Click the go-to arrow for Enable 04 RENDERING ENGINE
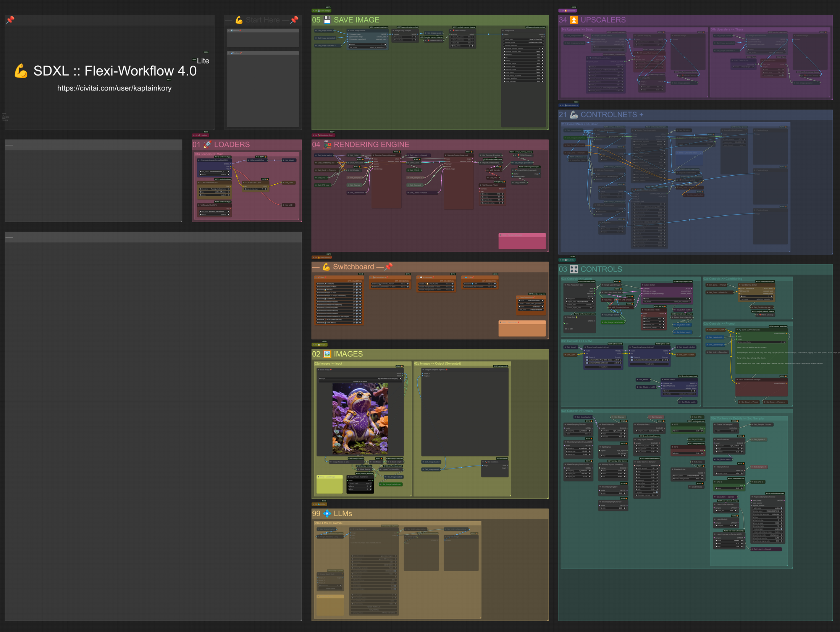 click(360, 320)
